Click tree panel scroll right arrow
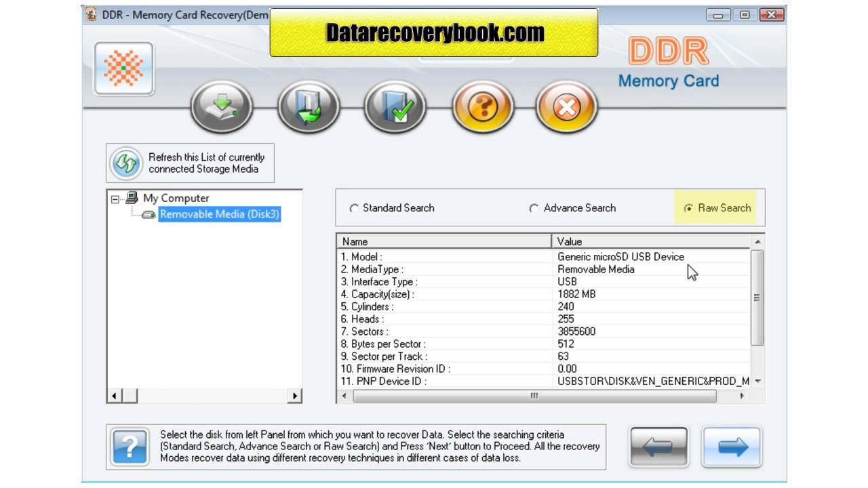 [x=295, y=396]
